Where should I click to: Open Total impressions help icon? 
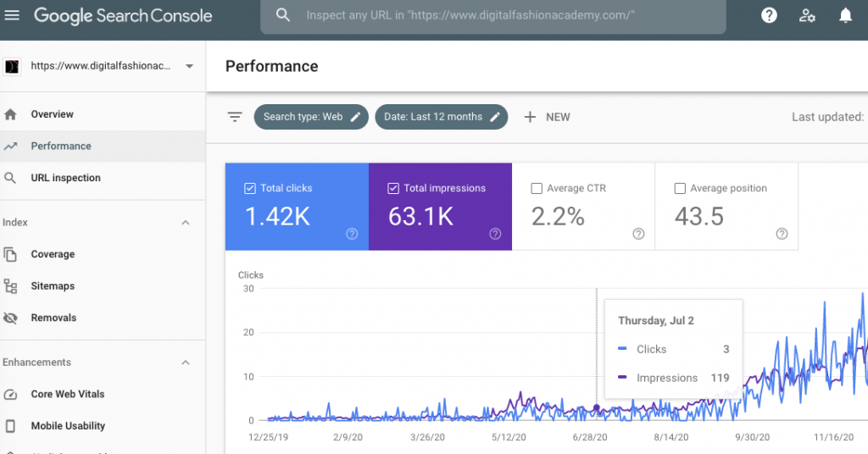click(x=495, y=234)
